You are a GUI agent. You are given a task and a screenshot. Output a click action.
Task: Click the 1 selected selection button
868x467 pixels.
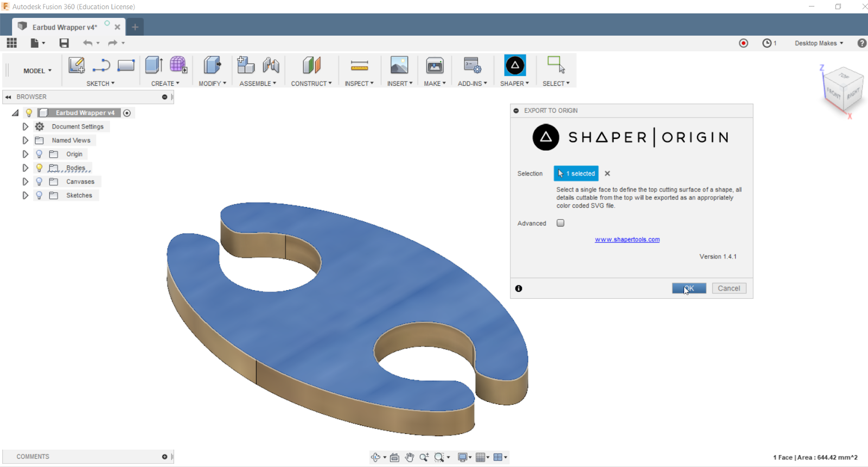(576, 174)
